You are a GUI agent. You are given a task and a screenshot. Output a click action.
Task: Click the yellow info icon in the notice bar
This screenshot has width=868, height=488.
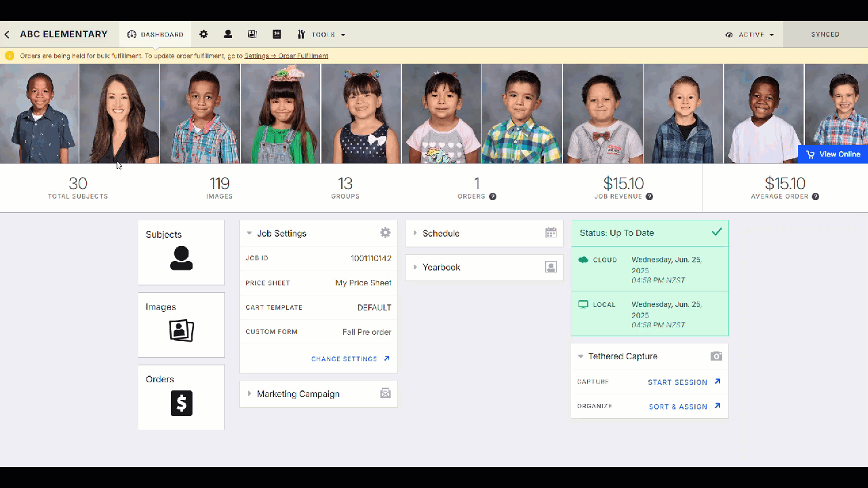[9, 56]
